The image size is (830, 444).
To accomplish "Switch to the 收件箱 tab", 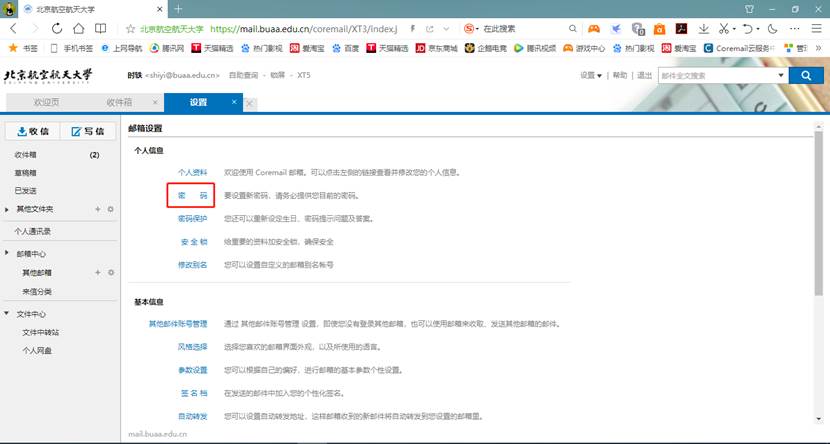I will pyautogui.click(x=119, y=102).
